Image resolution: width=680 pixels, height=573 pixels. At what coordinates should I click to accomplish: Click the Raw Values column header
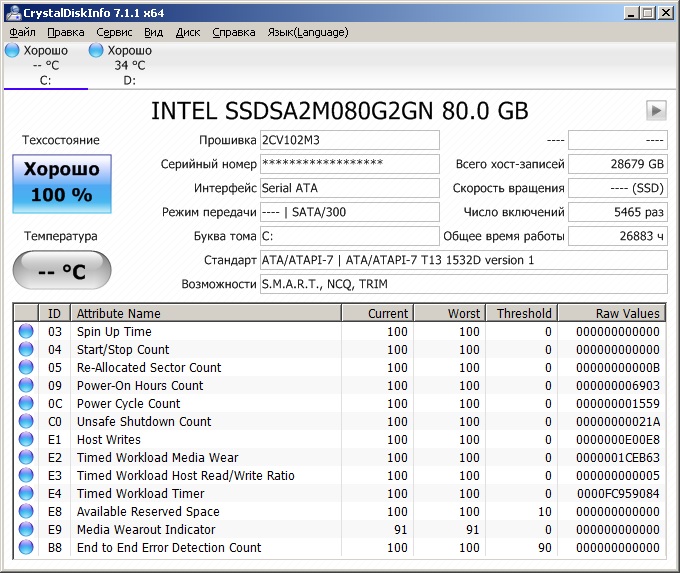pos(611,313)
